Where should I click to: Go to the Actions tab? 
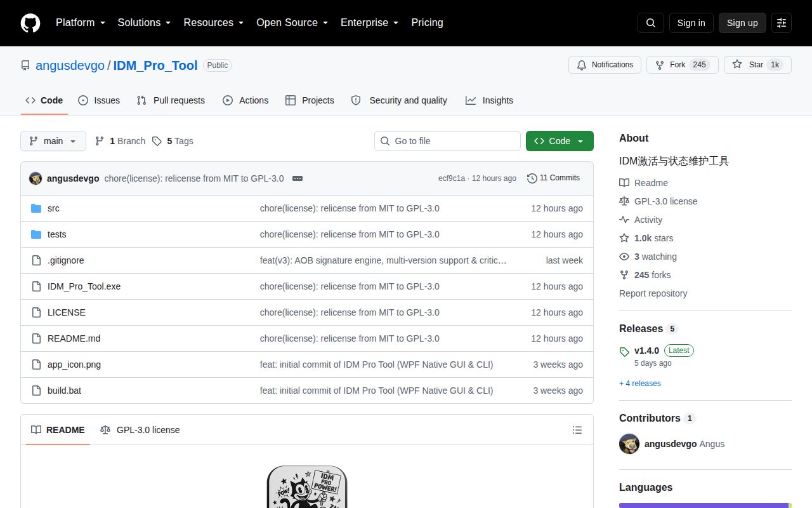pos(246,100)
